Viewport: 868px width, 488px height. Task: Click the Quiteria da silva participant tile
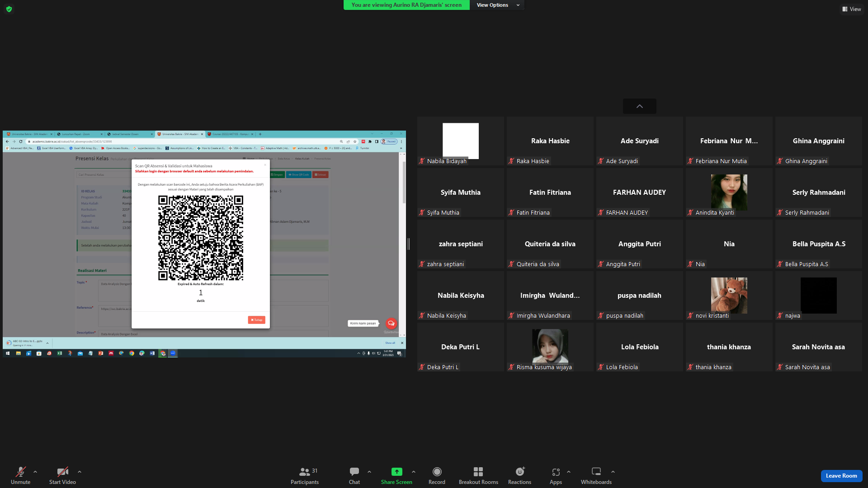click(x=550, y=244)
